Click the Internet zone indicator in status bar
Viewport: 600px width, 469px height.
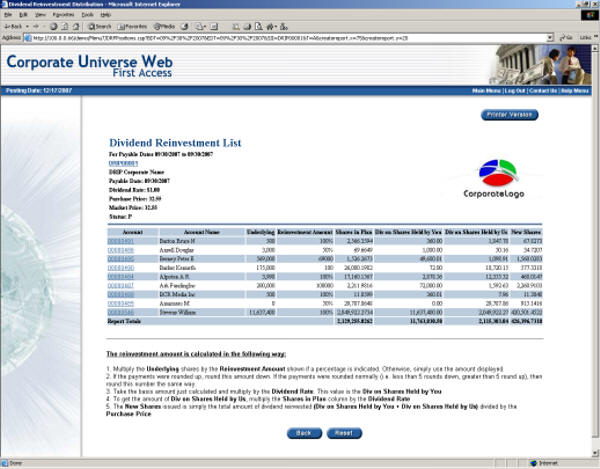click(x=543, y=463)
